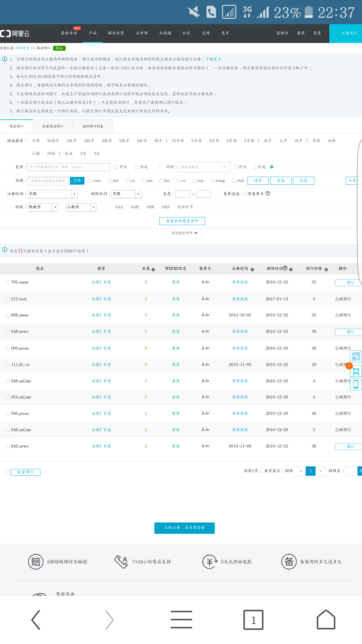Open the browser tab switcher
The height and width of the screenshot is (644, 362).
click(x=253, y=620)
